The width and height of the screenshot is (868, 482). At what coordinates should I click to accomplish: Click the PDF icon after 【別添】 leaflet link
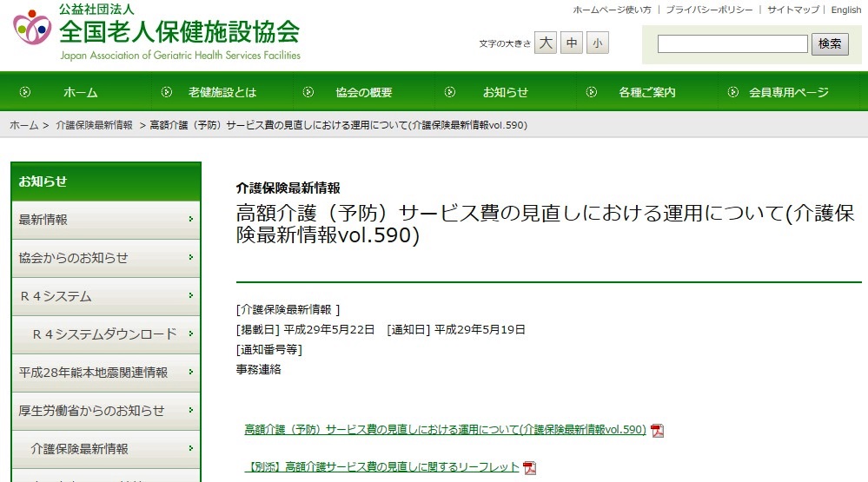tap(530, 467)
